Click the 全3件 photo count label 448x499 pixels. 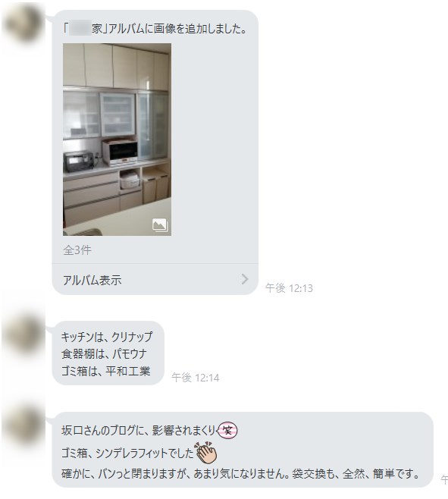tap(77, 250)
